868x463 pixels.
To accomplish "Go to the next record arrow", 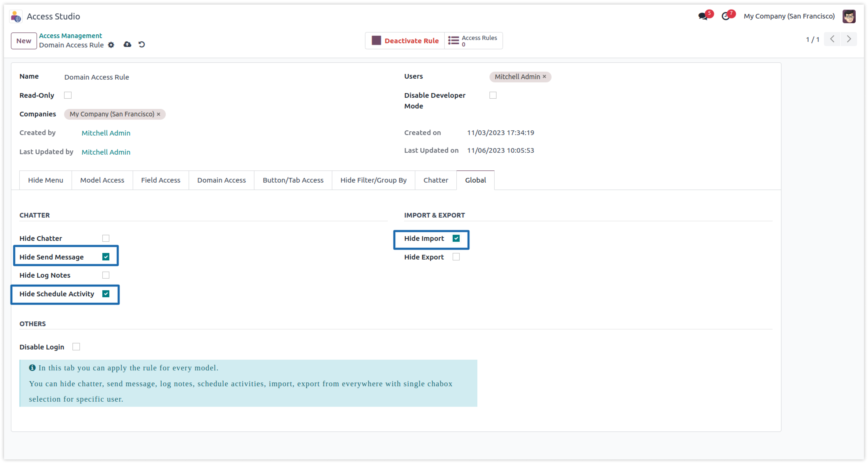I will point(849,39).
